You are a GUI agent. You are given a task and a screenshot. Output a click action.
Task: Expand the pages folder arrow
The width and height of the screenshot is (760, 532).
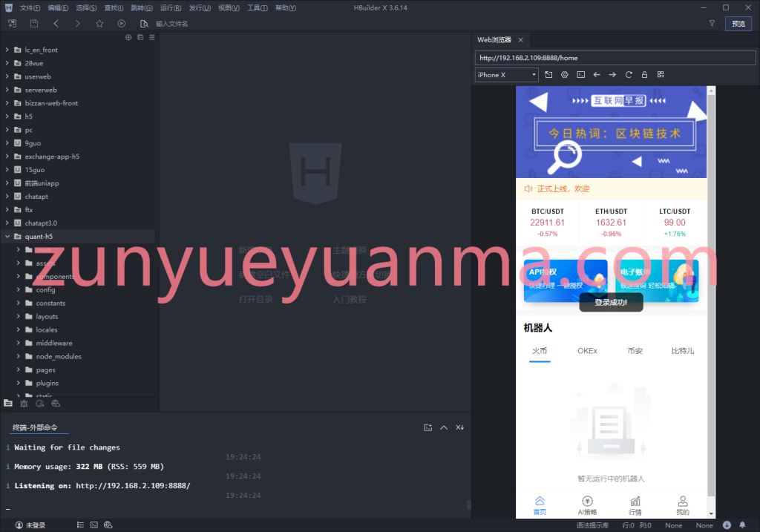click(x=19, y=370)
